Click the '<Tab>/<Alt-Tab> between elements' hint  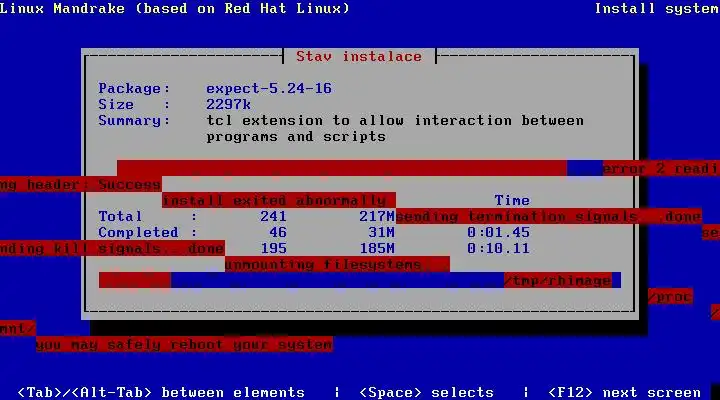(x=161, y=392)
